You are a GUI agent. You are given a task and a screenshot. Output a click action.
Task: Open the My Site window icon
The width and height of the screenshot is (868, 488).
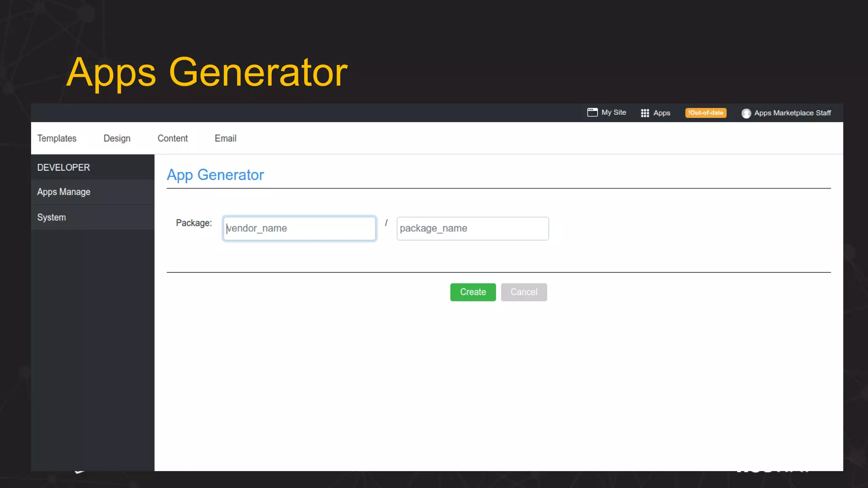(592, 112)
